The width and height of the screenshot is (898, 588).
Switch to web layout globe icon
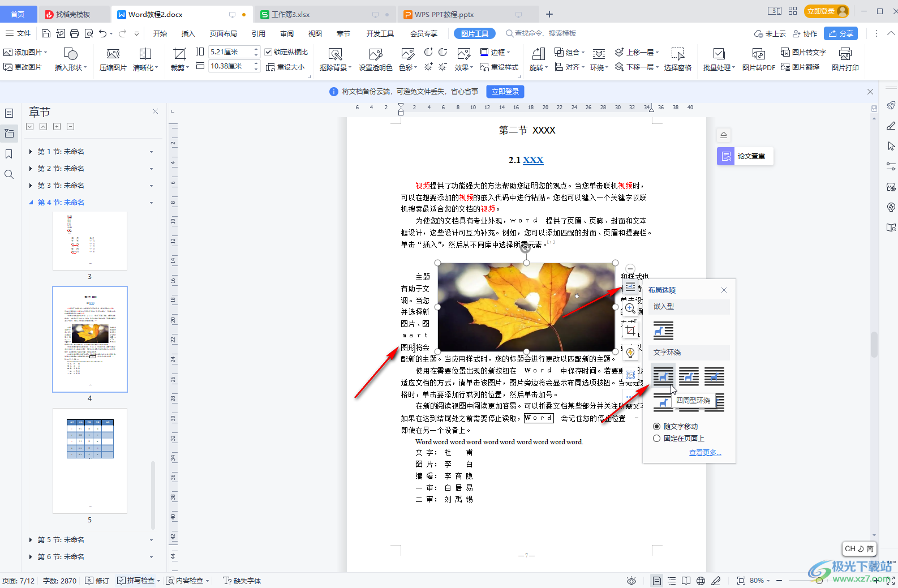click(x=701, y=581)
